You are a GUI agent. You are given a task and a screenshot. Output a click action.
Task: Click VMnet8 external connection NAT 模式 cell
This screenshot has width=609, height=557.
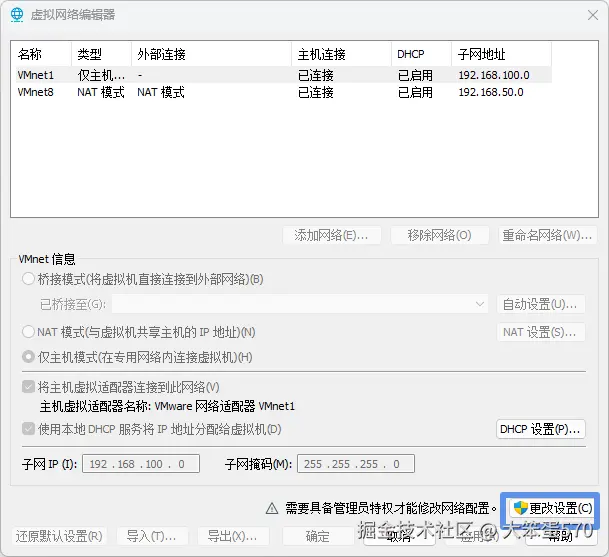(161, 92)
